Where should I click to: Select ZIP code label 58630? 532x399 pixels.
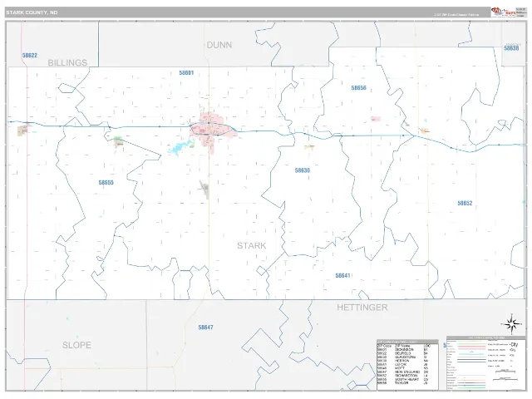tap(303, 170)
